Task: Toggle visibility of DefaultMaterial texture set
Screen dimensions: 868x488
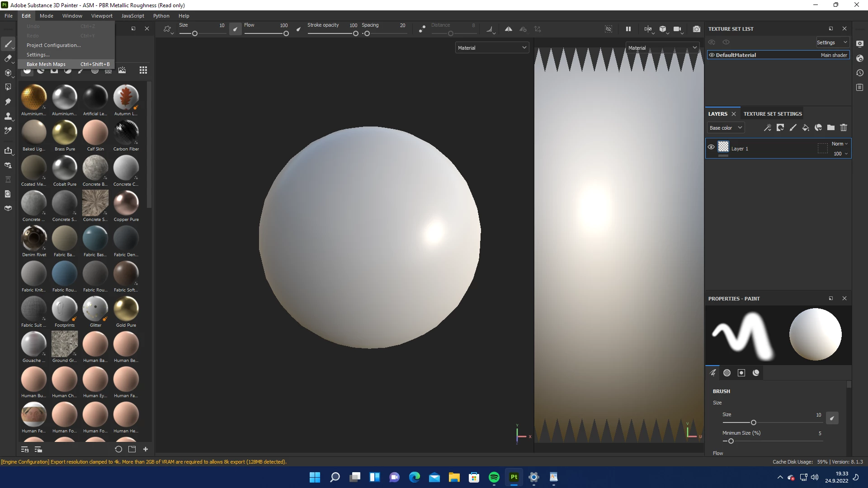Action: pos(712,55)
